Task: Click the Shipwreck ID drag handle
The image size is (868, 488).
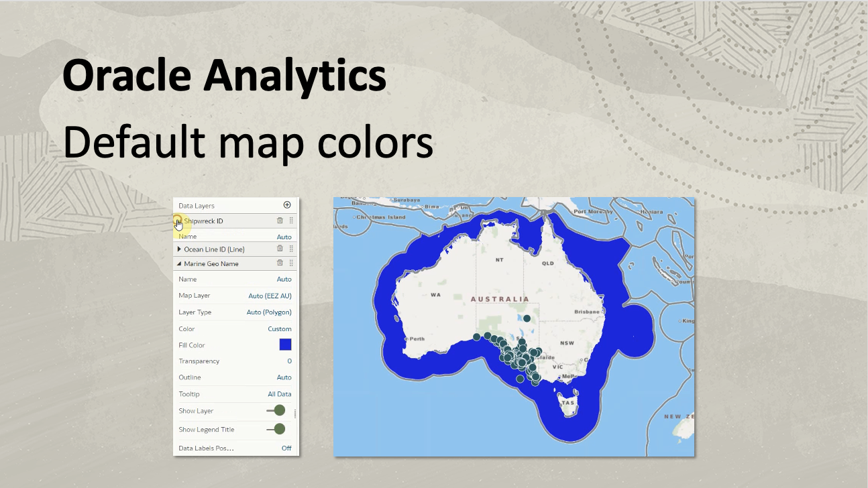Action: click(x=291, y=220)
